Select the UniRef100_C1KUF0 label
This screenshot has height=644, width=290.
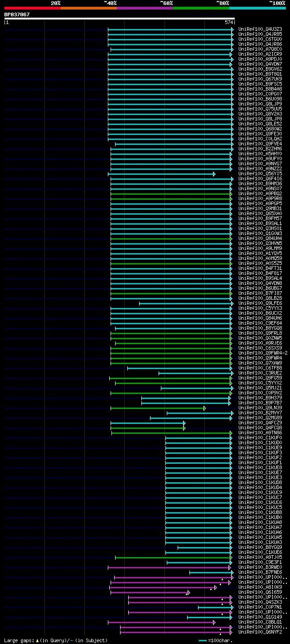coord(260,437)
